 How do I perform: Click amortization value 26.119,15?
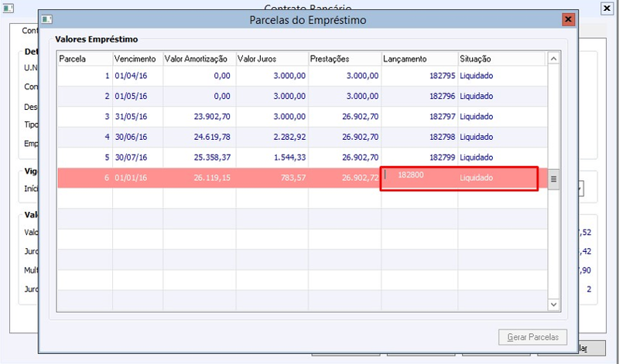212,178
